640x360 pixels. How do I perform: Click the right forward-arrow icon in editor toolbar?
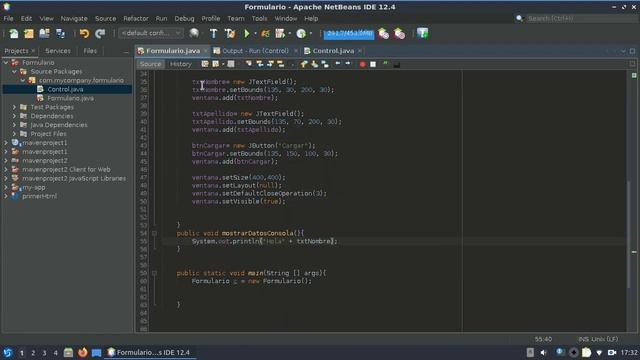click(x=348, y=64)
